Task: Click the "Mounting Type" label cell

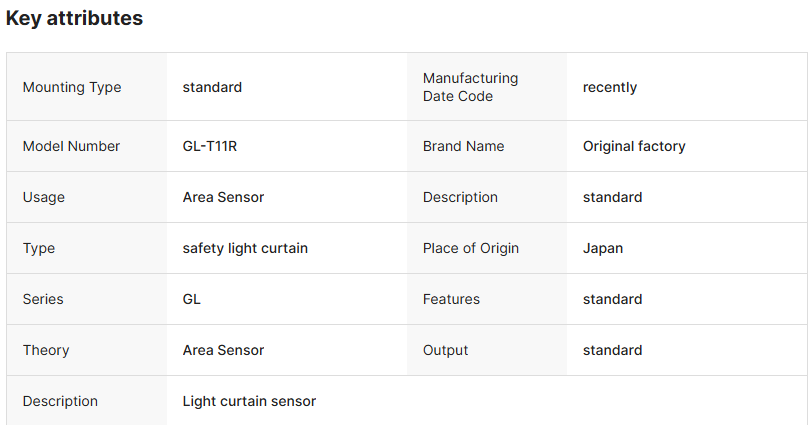Action: (72, 87)
